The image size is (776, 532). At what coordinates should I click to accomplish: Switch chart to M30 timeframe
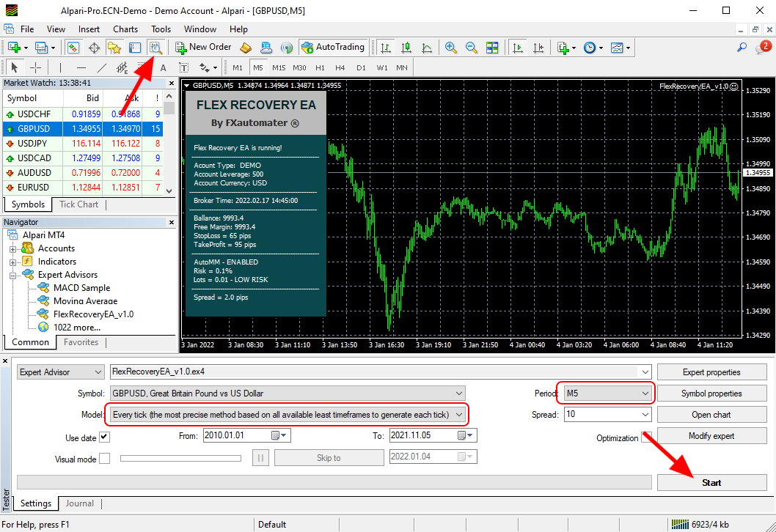[x=299, y=67]
